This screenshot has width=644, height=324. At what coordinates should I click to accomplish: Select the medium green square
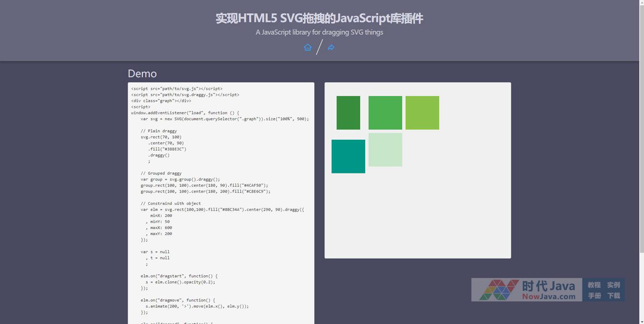point(385,113)
